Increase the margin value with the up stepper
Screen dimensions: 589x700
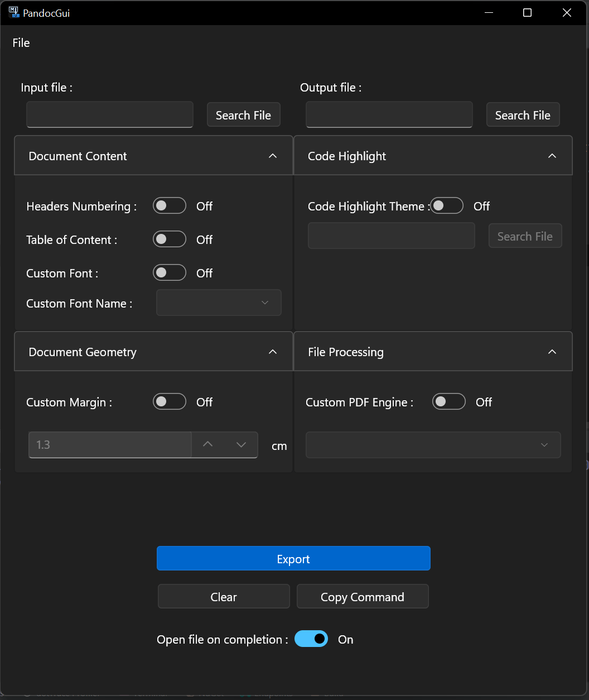pyautogui.click(x=207, y=444)
